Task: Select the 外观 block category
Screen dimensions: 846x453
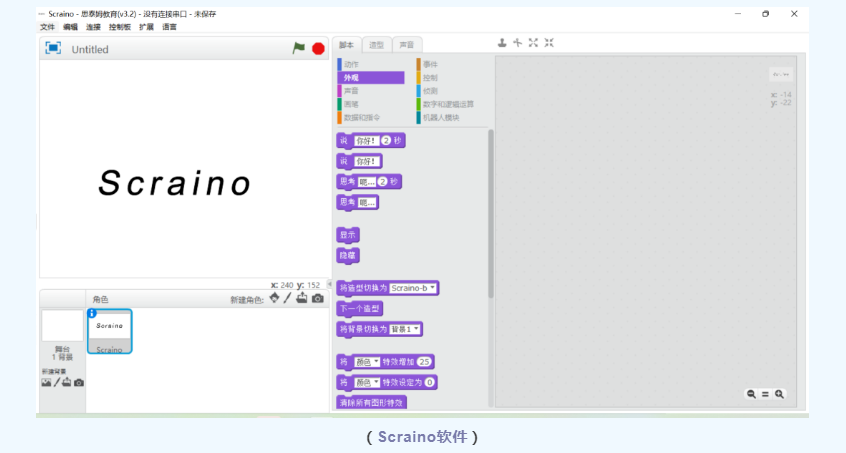Action: point(371,78)
